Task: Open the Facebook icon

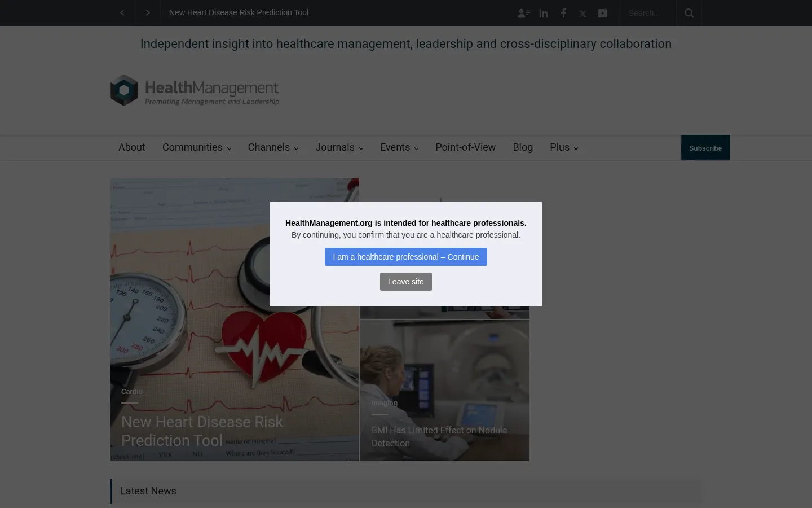Action: click(563, 13)
